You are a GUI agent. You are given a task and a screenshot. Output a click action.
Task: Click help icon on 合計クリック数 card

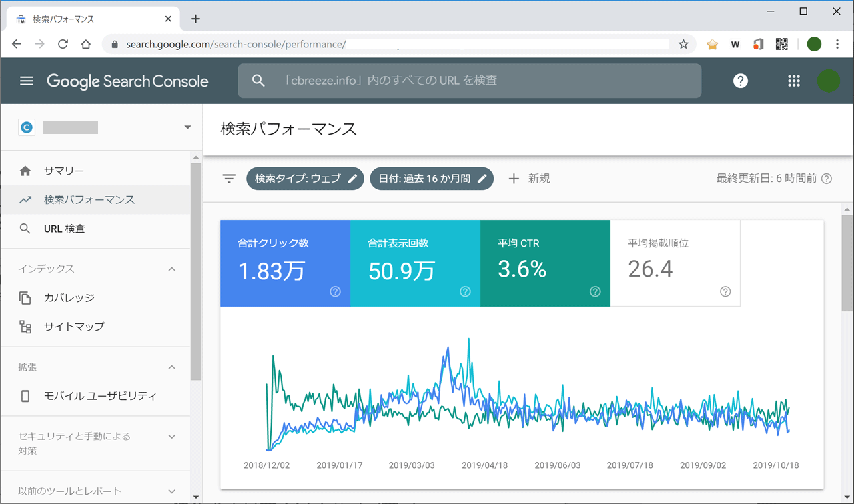coord(336,291)
